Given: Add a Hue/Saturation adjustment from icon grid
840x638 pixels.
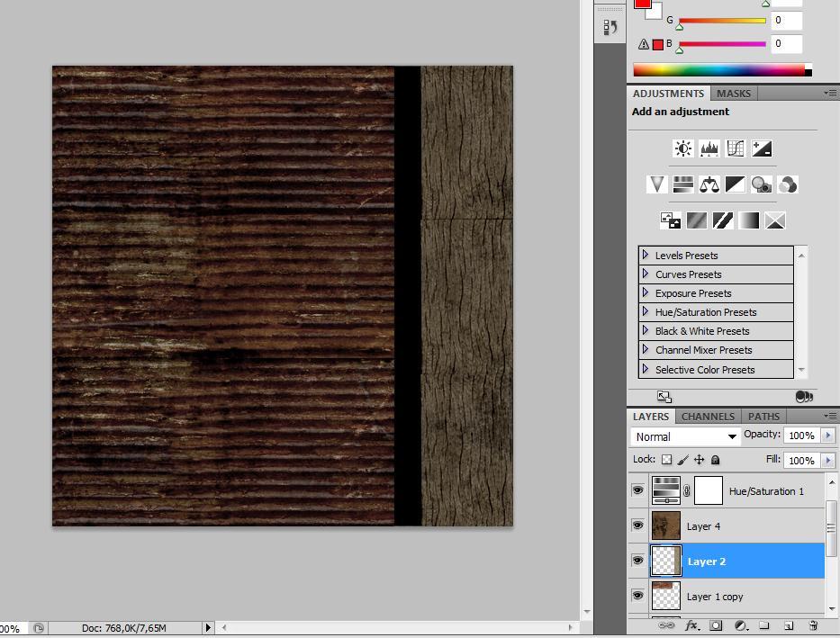Looking at the screenshot, I should click(x=683, y=184).
